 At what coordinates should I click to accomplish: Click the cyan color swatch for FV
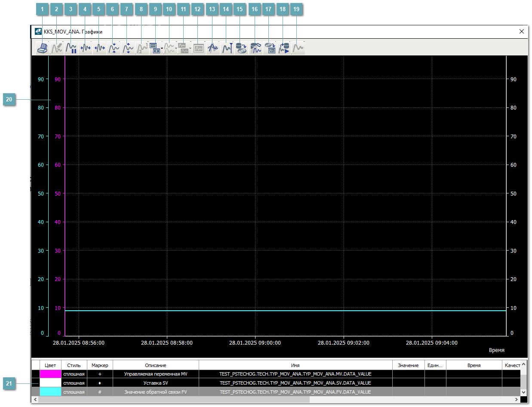click(x=50, y=392)
